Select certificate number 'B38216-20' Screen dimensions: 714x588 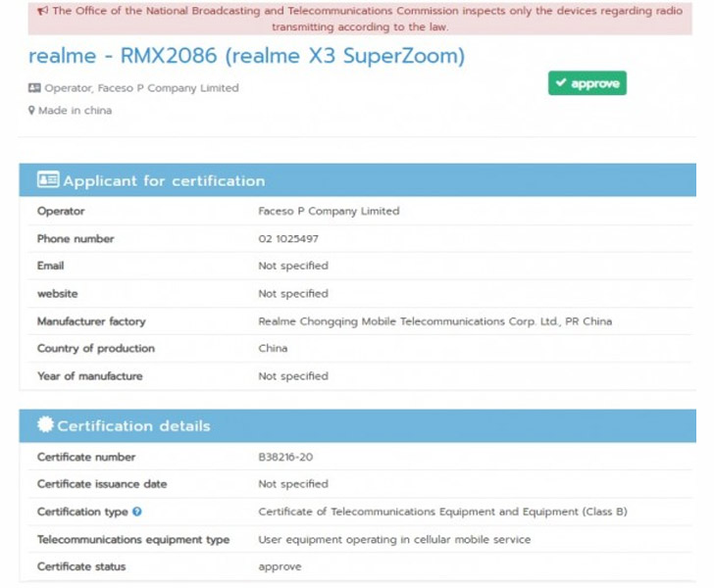(x=285, y=457)
